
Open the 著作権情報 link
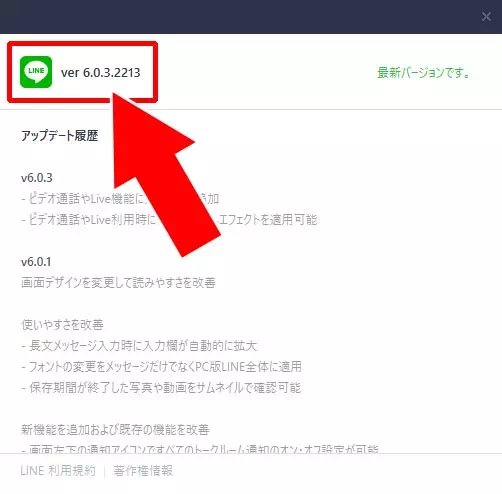pyautogui.click(x=143, y=471)
